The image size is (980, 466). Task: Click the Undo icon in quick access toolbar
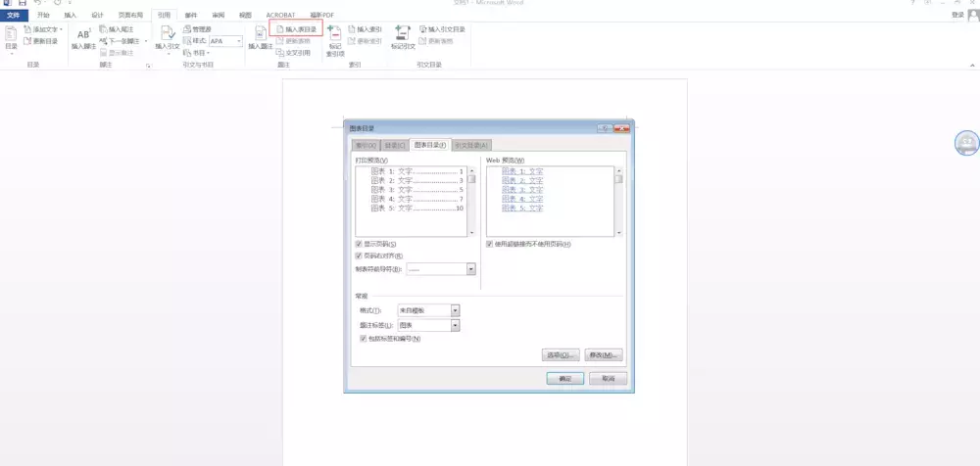[38, 3]
